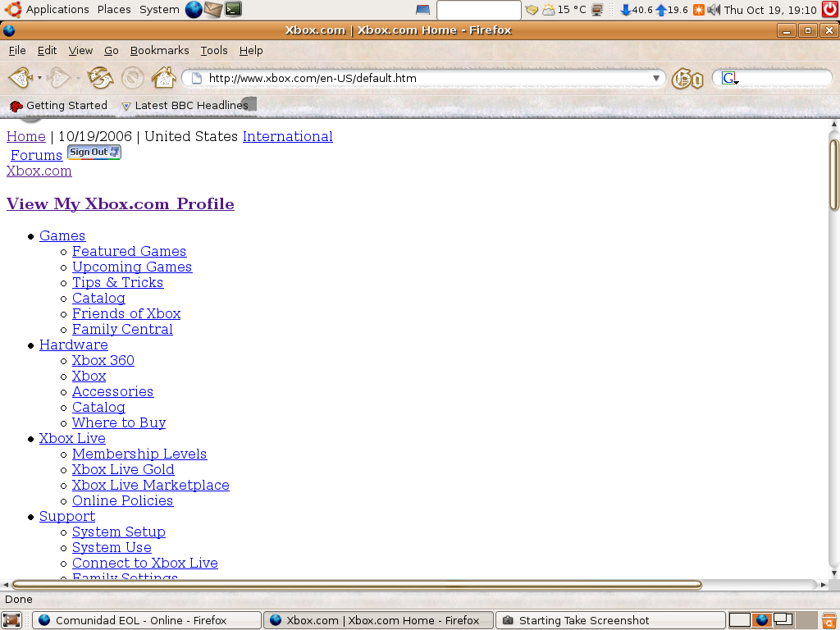Open the Featured Games link
840x630 pixels.
pyautogui.click(x=129, y=251)
